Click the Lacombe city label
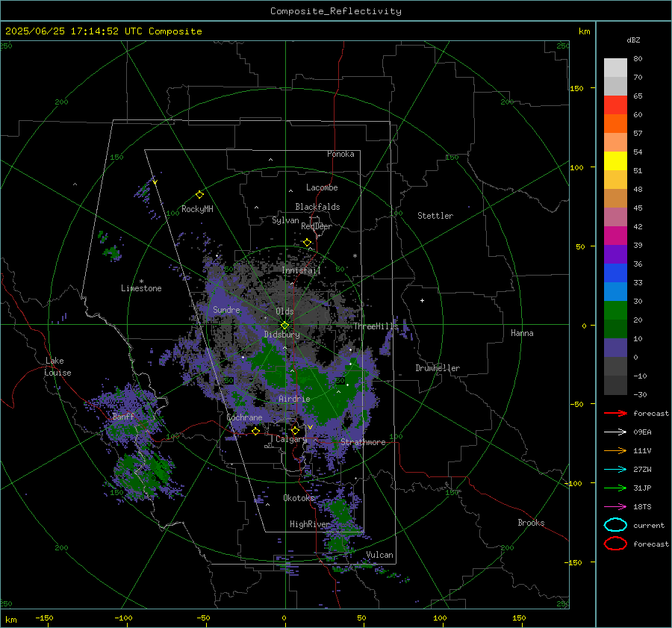672x628 pixels. (x=322, y=187)
